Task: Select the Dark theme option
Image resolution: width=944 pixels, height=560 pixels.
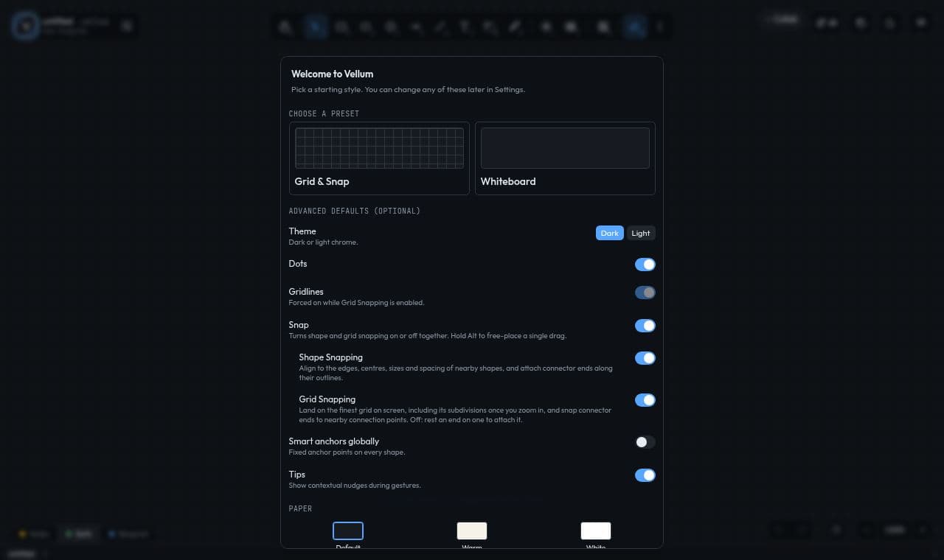Action: point(610,234)
